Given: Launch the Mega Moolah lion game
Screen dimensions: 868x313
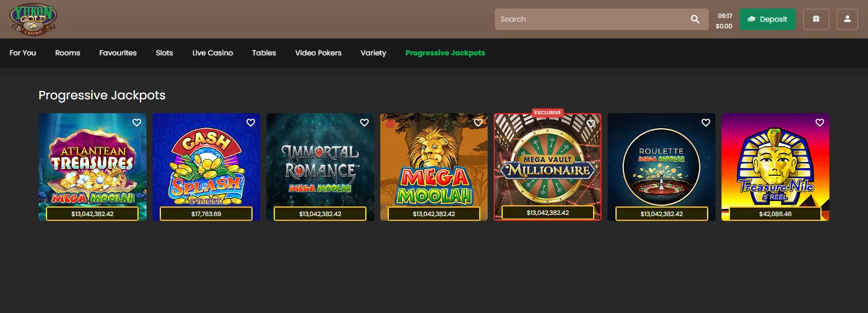Looking at the screenshot, I should 434,167.
